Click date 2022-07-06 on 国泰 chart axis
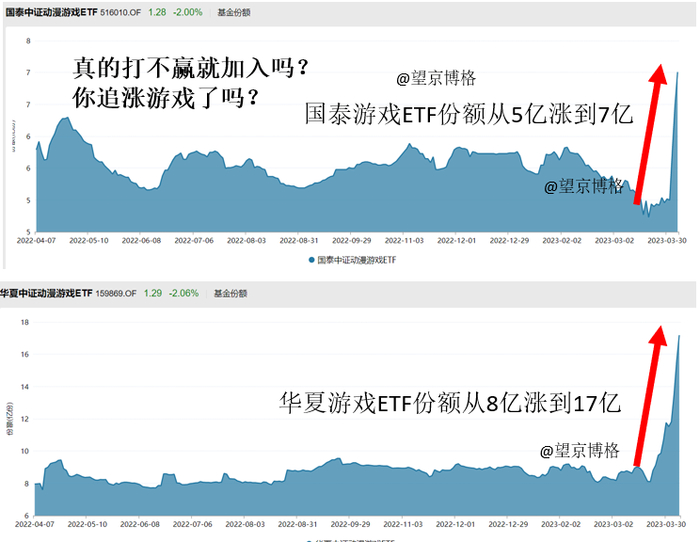The width and height of the screenshot is (700, 542). point(194,241)
